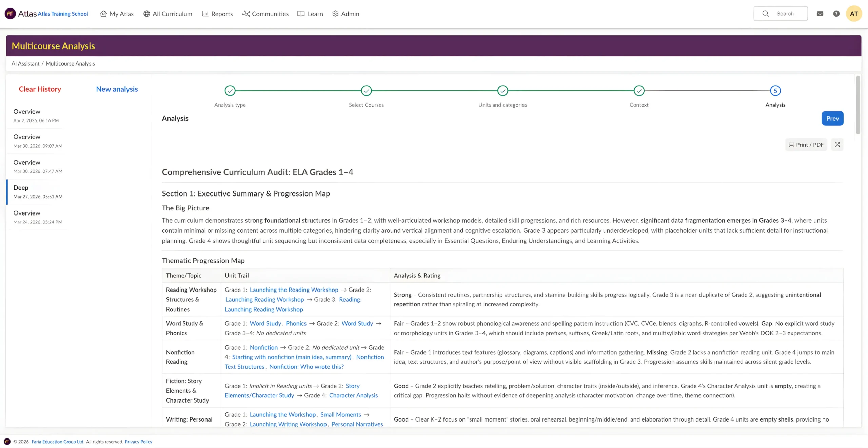Viewport: 868px width, 448px height.
Task: Click the Atlas logo icon
Action: [x=10, y=14]
